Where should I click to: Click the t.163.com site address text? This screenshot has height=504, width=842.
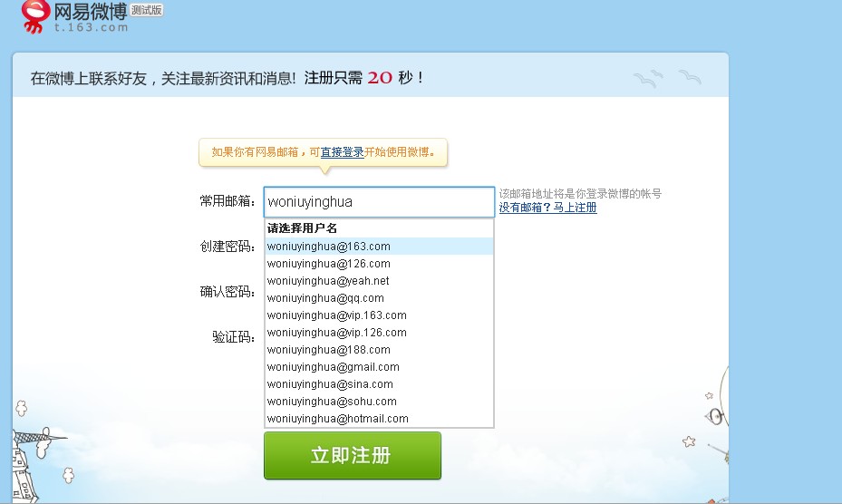92,27
